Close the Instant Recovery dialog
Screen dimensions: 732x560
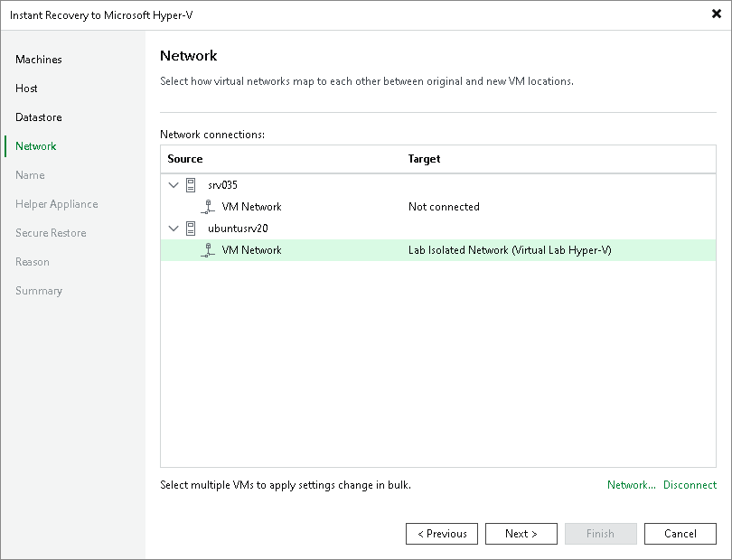pos(716,14)
